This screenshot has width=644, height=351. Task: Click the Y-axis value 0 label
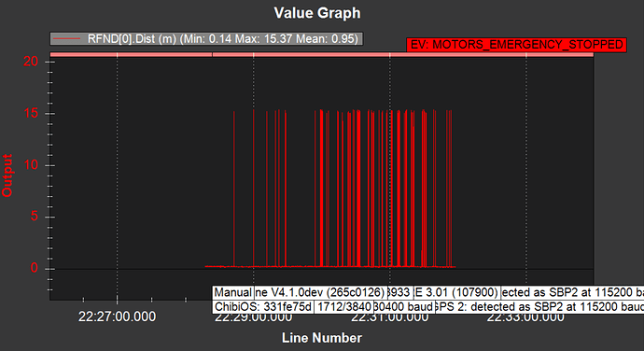35,268
